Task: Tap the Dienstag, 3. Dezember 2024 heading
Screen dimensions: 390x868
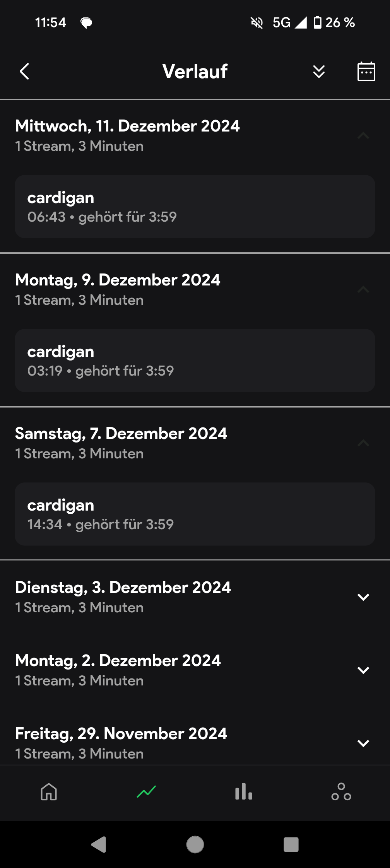Action: coord(123,588)
